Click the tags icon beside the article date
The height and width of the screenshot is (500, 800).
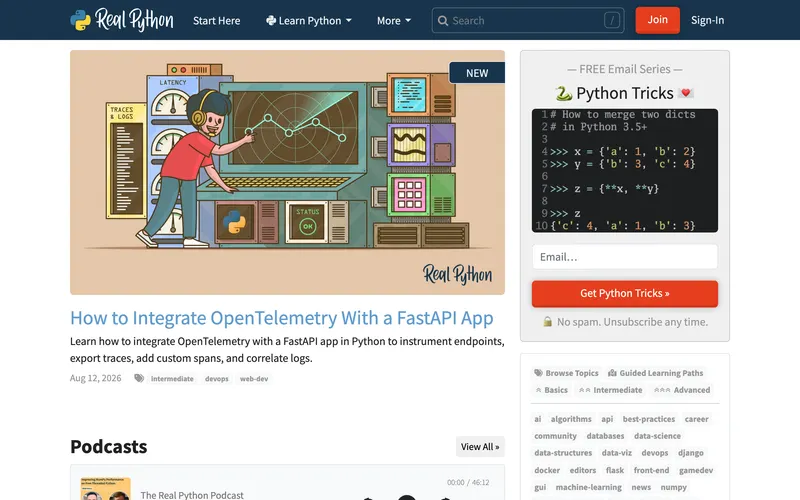click(139, 378)
